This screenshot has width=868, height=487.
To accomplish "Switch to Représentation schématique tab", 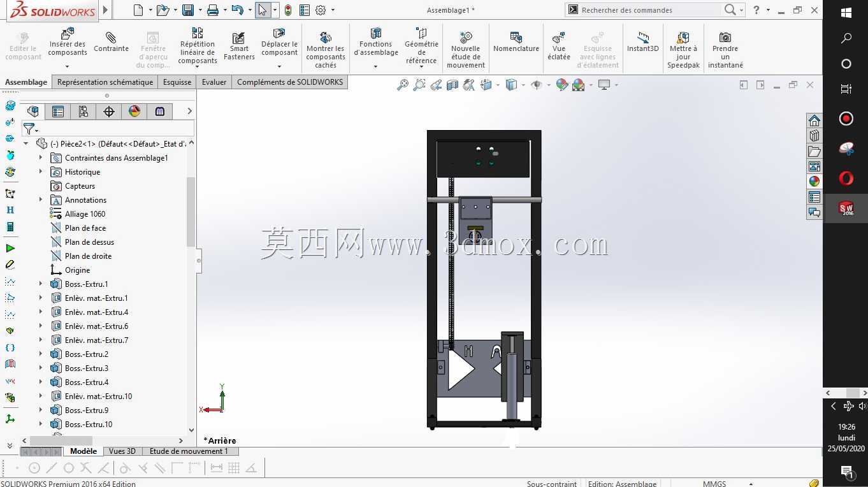I will (x=105, y=82).
